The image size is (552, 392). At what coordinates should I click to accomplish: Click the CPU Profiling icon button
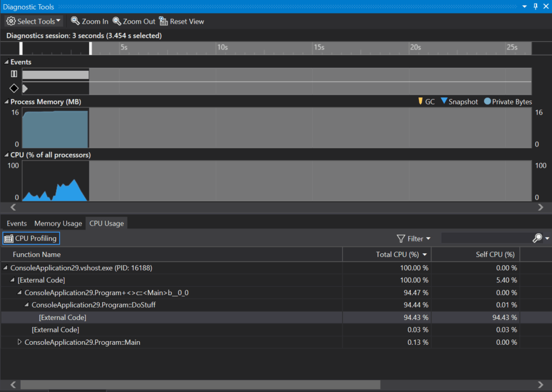pos(9,238)
